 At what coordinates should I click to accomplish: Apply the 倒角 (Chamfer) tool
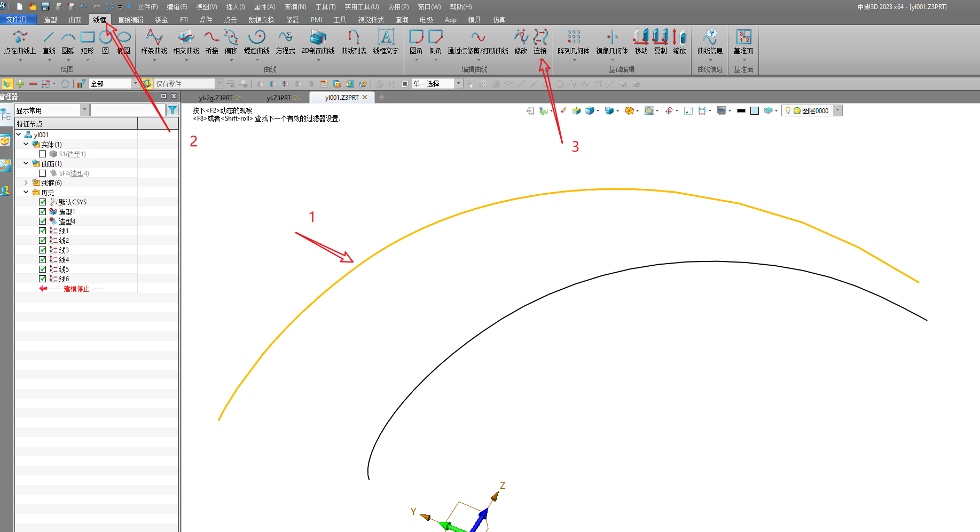coord(436,42)
